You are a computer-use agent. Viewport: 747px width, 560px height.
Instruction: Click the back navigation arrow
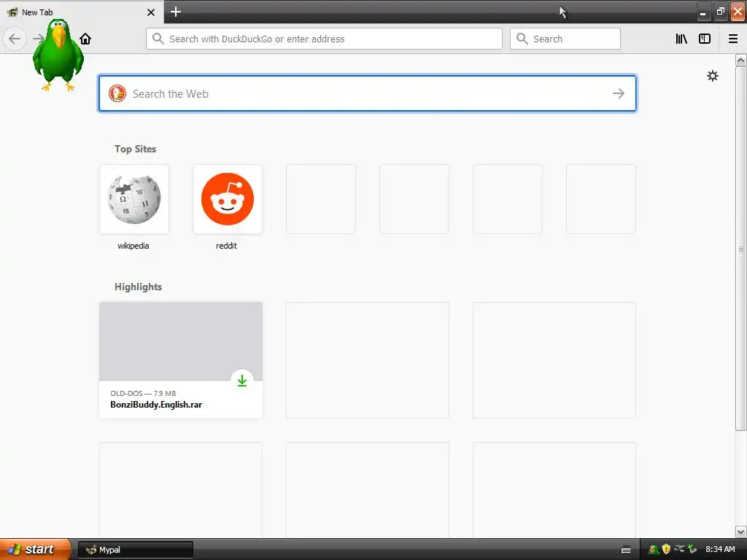[x=15, y=39]
